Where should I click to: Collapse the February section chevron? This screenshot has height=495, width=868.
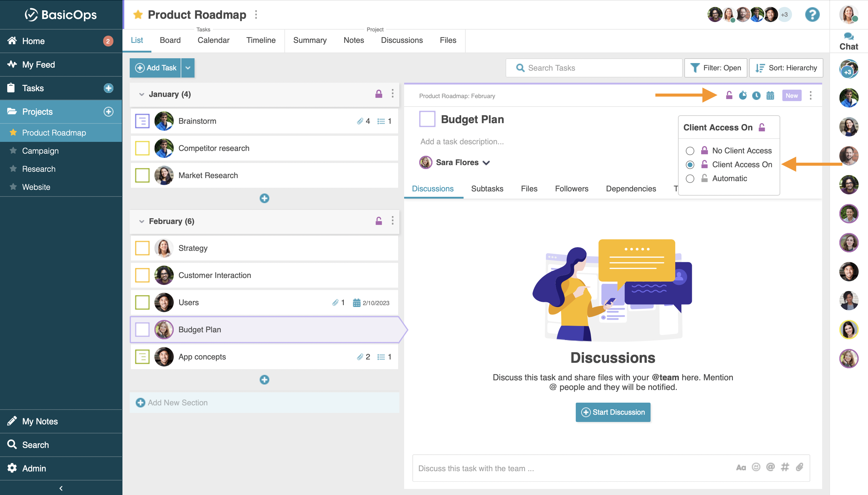point(141,221)
